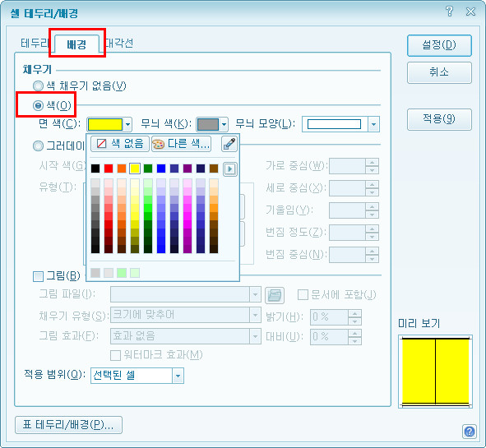Open the 무늬 색 dropdown arrow
Viewport: 486px width, 448px height.
[224, 125]
